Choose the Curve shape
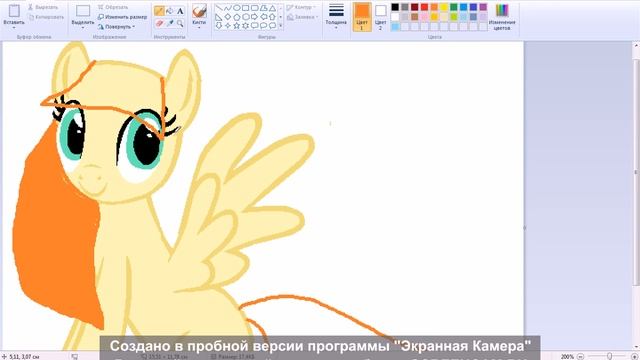Viewport: 640px width, 360px height. pos(228,8)
